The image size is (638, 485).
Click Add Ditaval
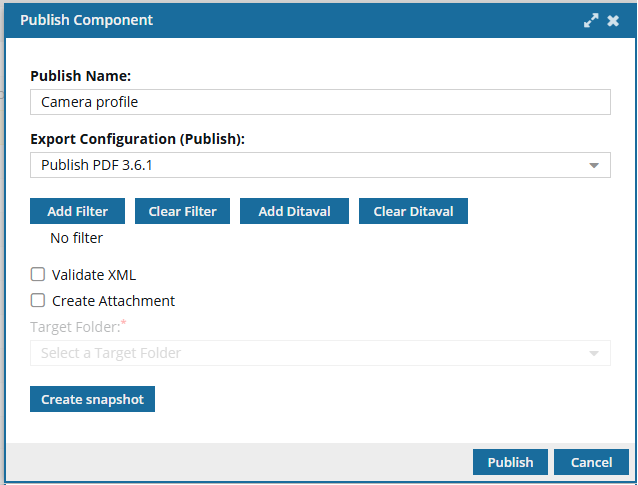295,211
